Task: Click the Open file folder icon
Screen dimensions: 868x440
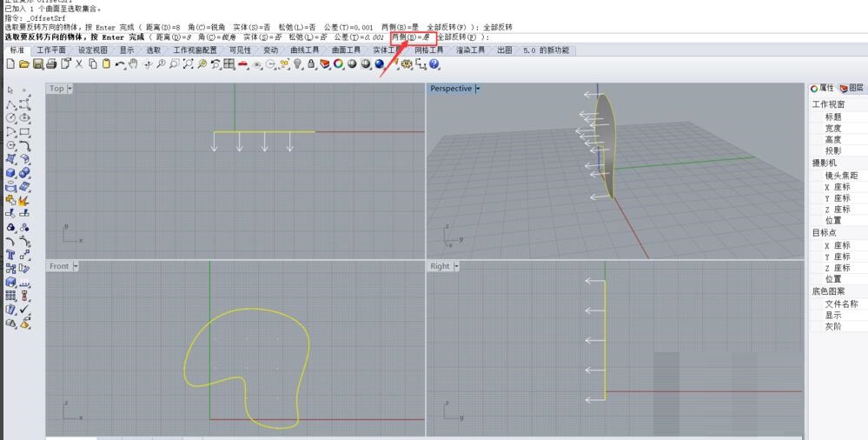Action: [x=24, y=64]
